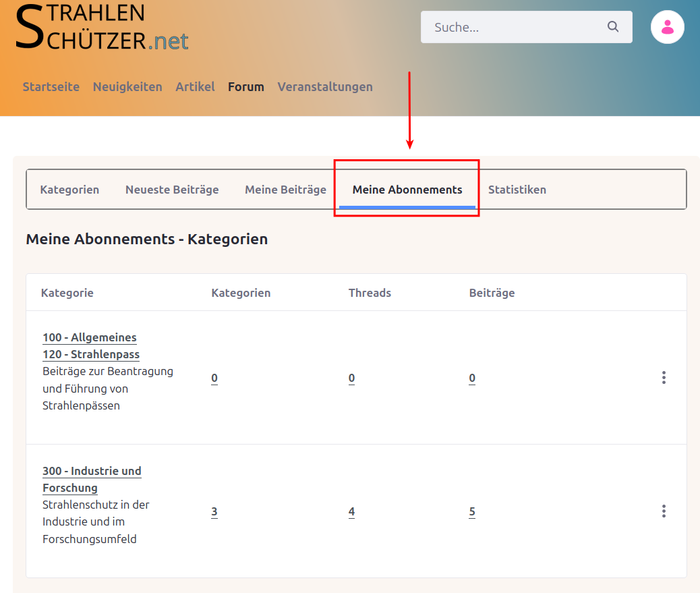The image size is (700, 593).
Task: Open the 100 - Allgemeines category link
Action: 90,337
